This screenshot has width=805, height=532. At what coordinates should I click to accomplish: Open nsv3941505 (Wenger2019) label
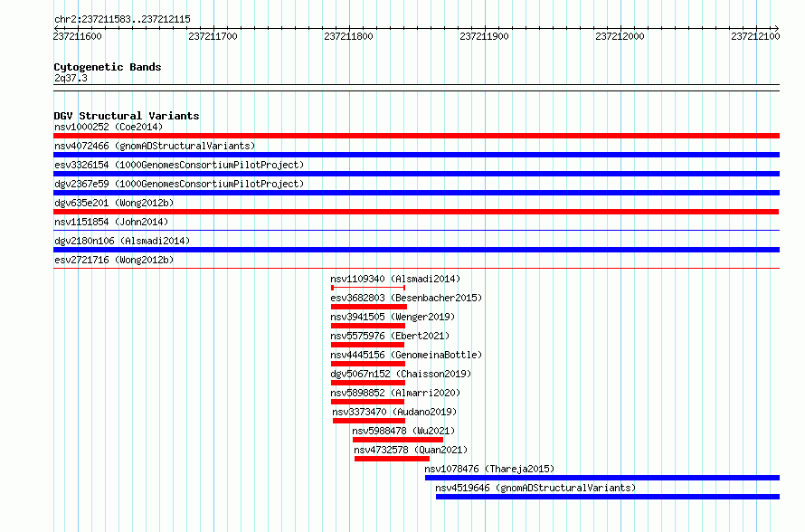point(393,317)
